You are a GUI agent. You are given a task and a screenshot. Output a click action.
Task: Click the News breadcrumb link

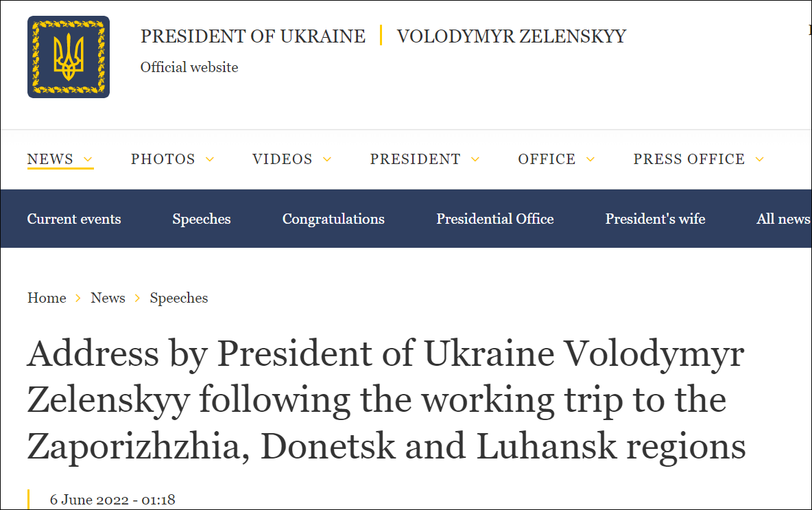(x=108, y=298)
